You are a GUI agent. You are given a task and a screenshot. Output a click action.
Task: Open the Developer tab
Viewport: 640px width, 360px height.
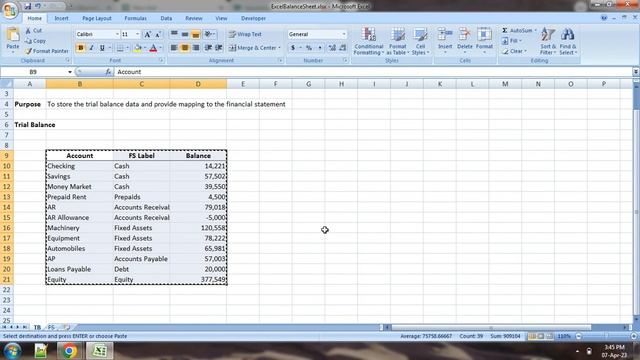point(253,18)
